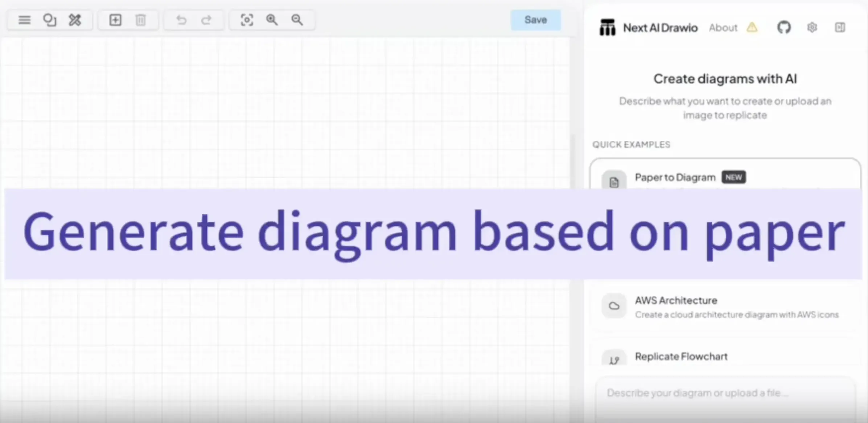The width and height of the screenshot is (868, 423).
Task: Select the shape search tool
Action: (49, 20)
